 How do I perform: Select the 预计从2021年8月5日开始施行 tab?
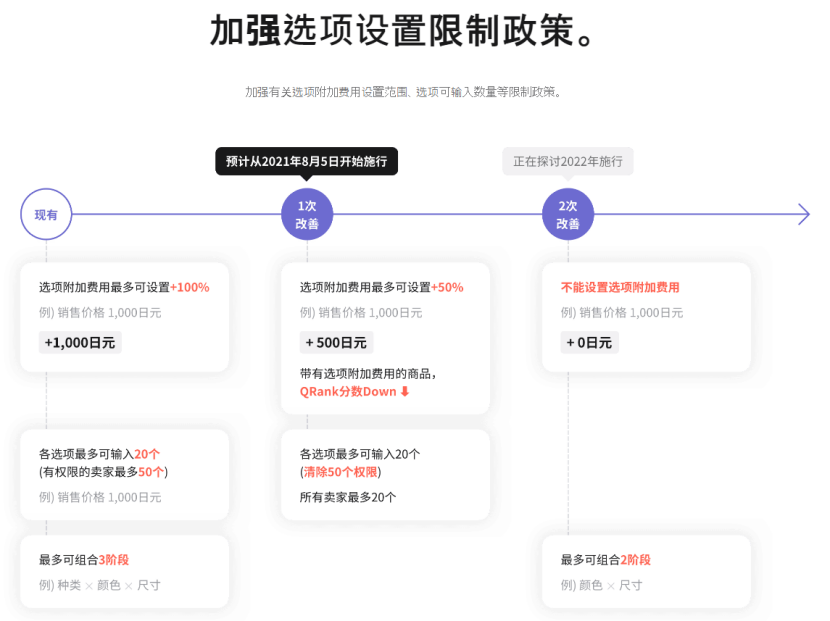tap(304, 161)
